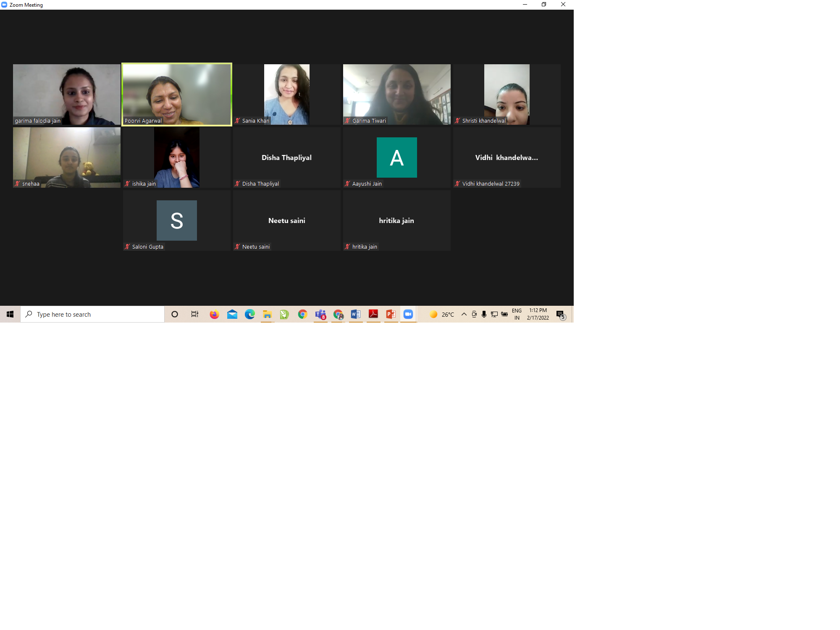The height and width of the screenshot is (630, 840).
Task: Click the taskbar clock showing 1:12 PM
Action: click(538, 314)
